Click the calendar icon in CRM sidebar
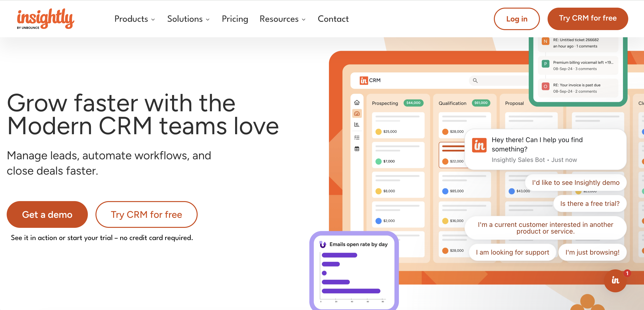Viewport: 644px width, 310px height. (357, 149)
